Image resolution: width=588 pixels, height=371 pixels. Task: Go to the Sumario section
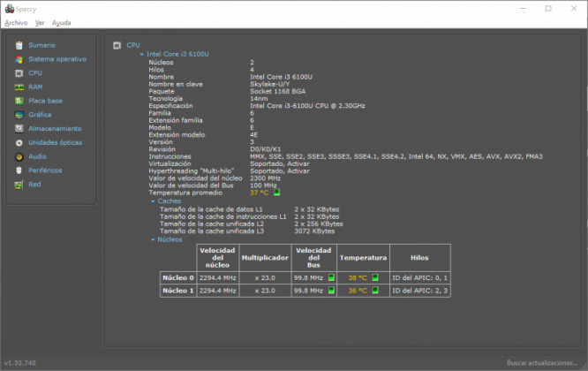[x=42, y=45]
